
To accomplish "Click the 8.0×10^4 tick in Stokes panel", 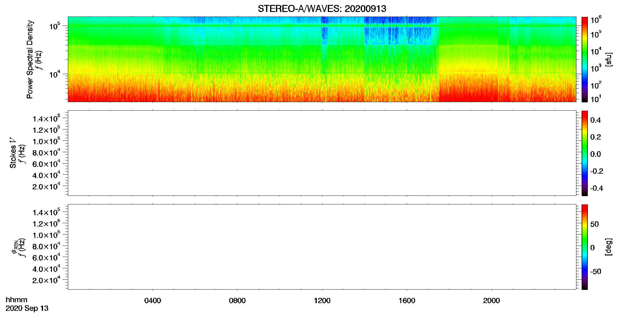I will [46, 152].
